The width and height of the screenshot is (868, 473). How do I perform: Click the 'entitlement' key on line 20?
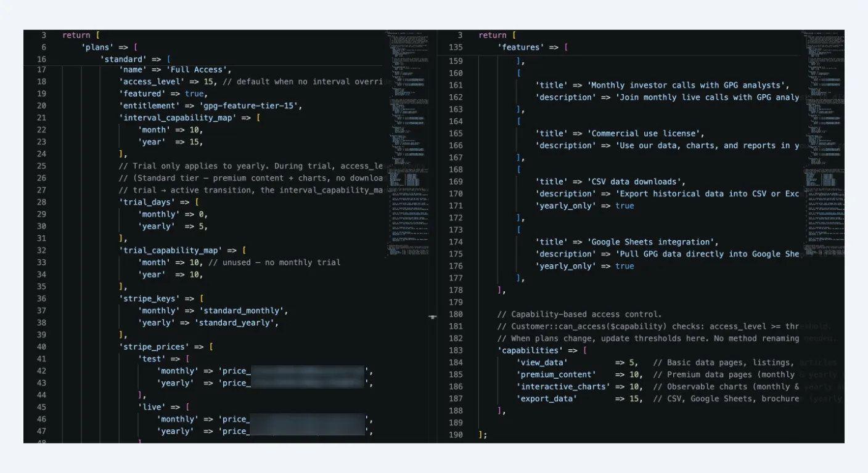(x=149, y=105)
